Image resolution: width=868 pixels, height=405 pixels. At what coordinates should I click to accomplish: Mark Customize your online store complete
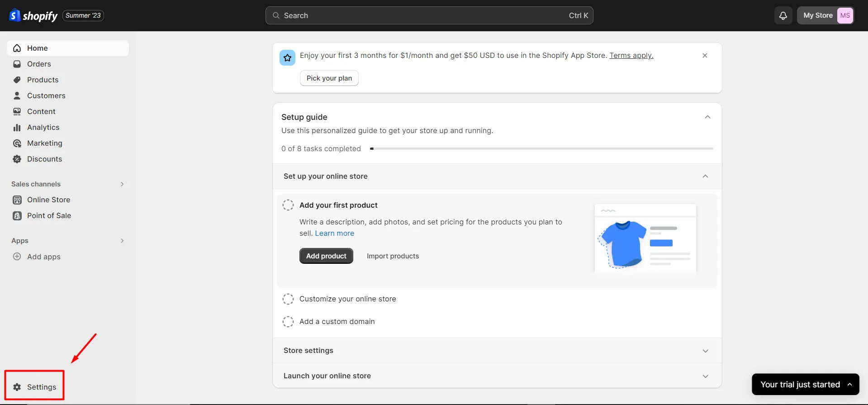[288, 299]
